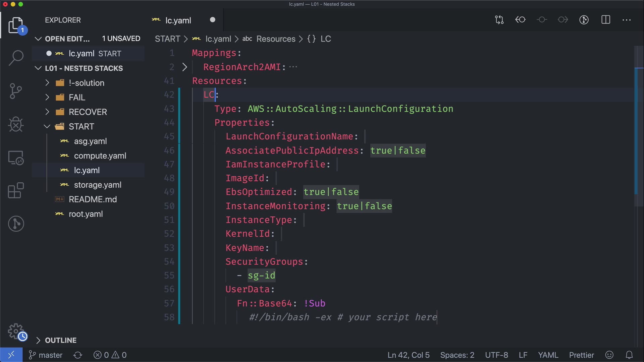Expand the !-solution folder
Screen dimensions: 644x362
pos(87,83)
